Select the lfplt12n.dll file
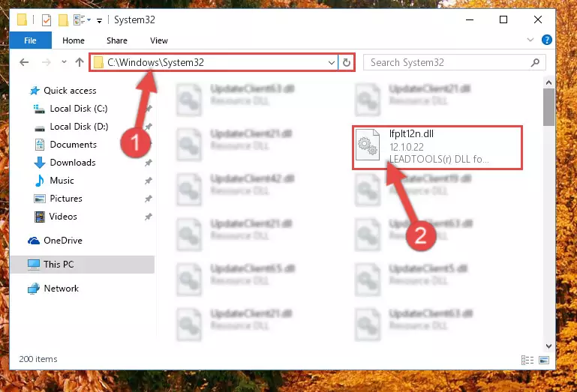 (437, 148)
